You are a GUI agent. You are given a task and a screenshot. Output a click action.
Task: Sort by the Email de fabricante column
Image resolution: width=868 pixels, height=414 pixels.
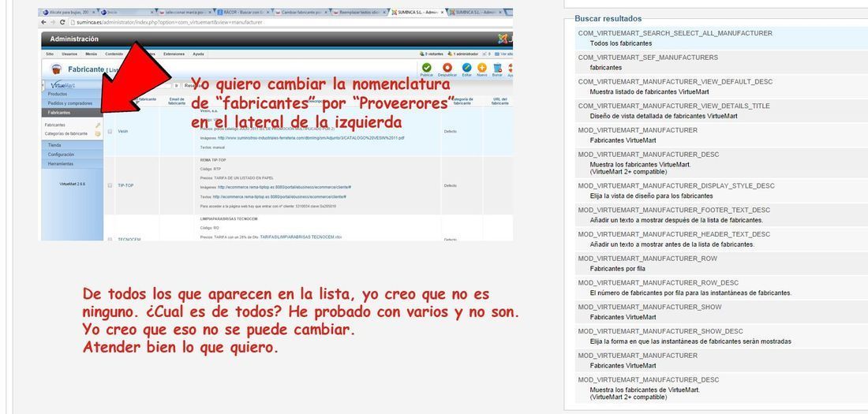click(x=177, y=101)
